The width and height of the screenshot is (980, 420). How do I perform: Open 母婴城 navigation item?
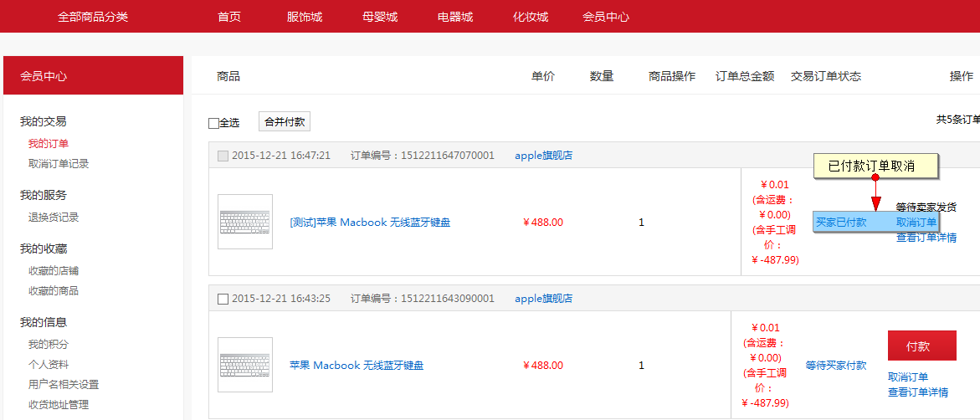[380, 17]
